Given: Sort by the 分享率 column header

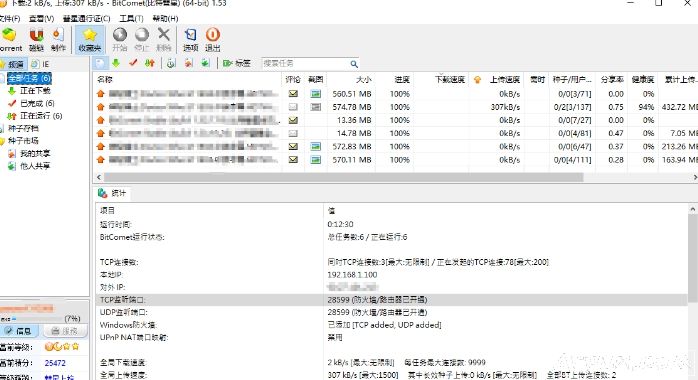Looking at the screenshot, I should click(x=612, y=79).
